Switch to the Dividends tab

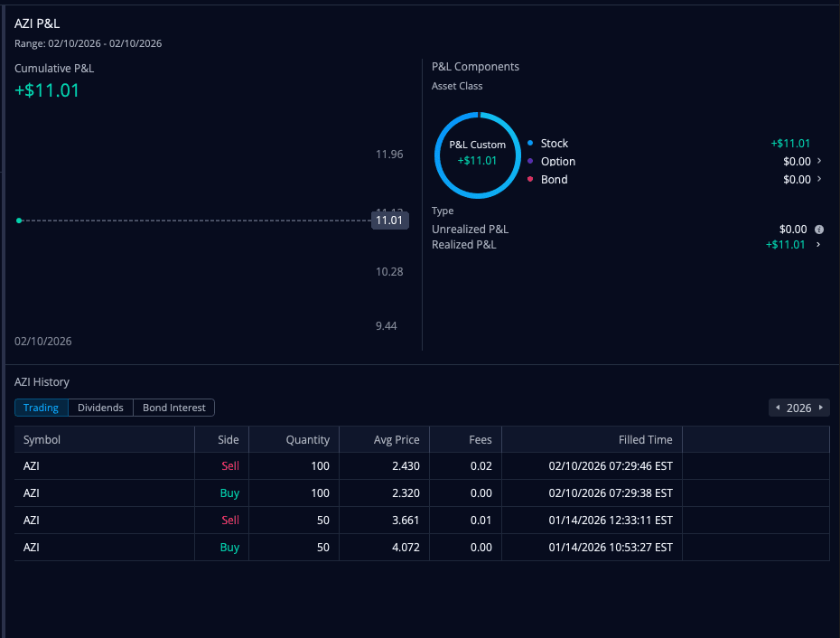(x=100, y=408)
